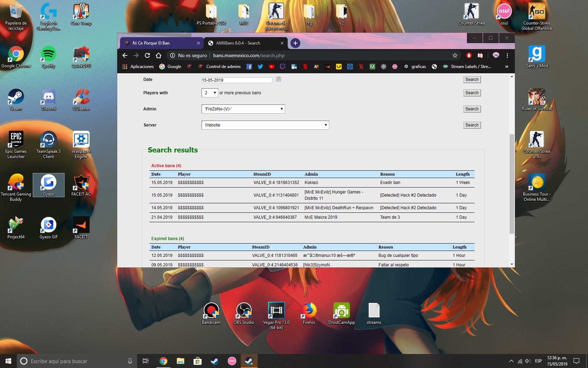The height and width of the screenshot is (368, 588).
Task: Open the OBS Studio desktop shortcut
Action: pos(244,313)
